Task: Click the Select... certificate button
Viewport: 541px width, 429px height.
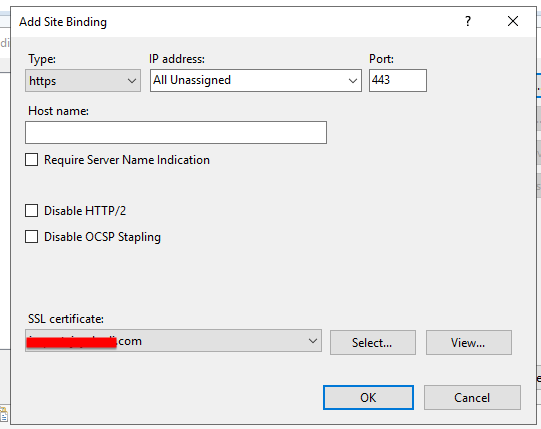Action: tap(373, 342)
